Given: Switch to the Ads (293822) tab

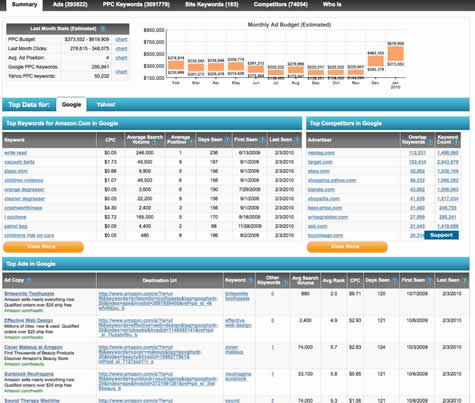Looking at the screenshot, I should pos(70,5).
